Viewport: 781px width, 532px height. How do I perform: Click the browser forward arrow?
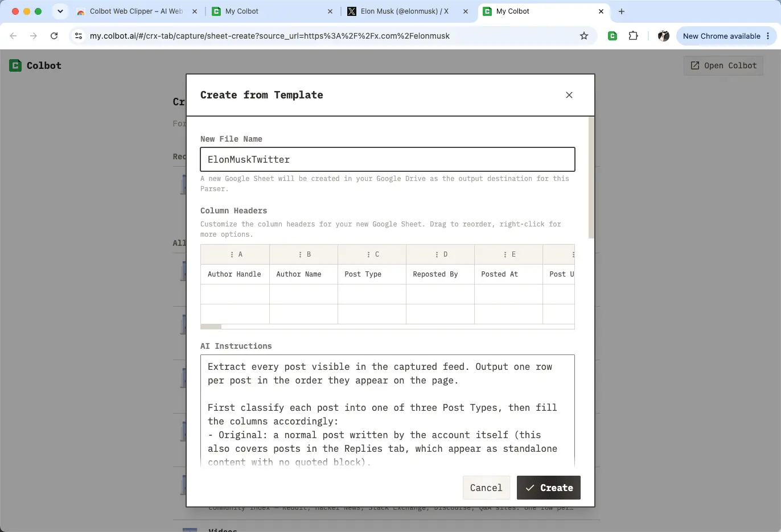pos(34,36)
